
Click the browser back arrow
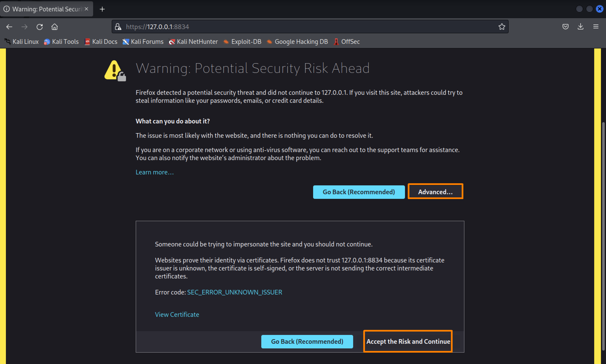tap(9, 27)
